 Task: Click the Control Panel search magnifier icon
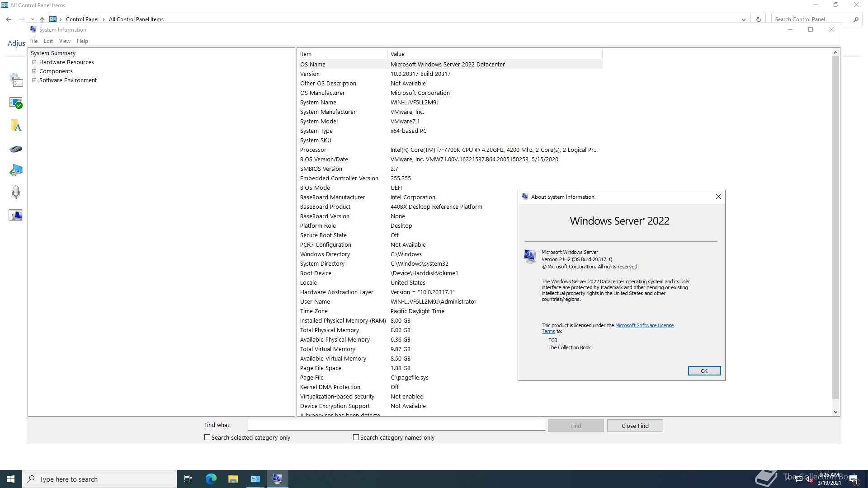(856, 19)
